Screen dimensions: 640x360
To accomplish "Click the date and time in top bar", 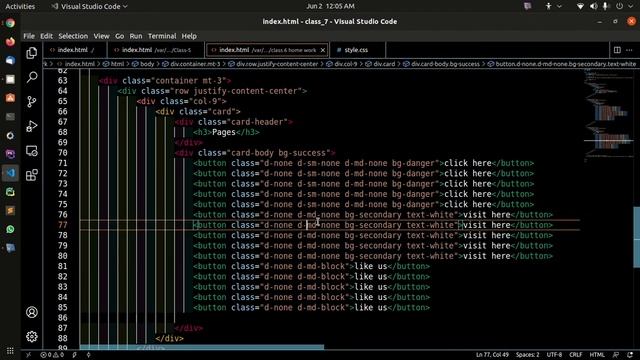I will tap(330, 6).
